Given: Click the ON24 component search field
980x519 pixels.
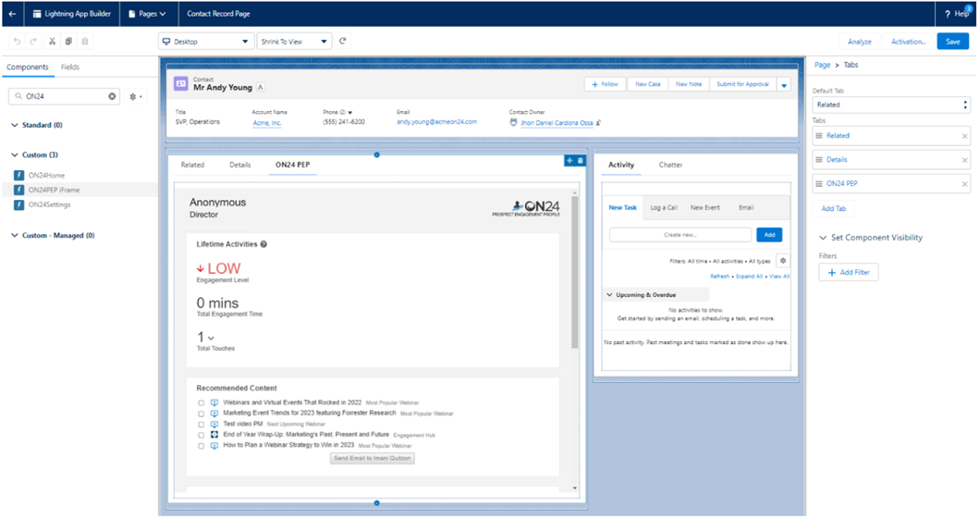Looking at the screenshot, I should click(65, 96).
